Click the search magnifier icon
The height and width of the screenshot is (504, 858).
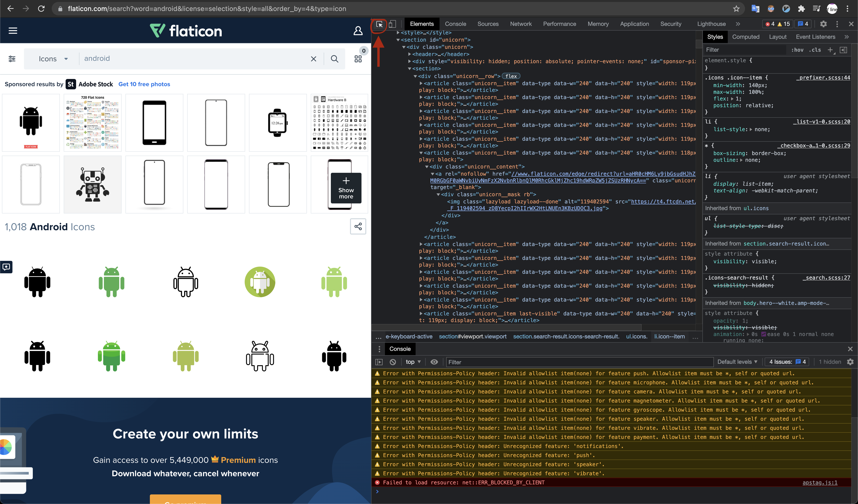click(334, 59)
